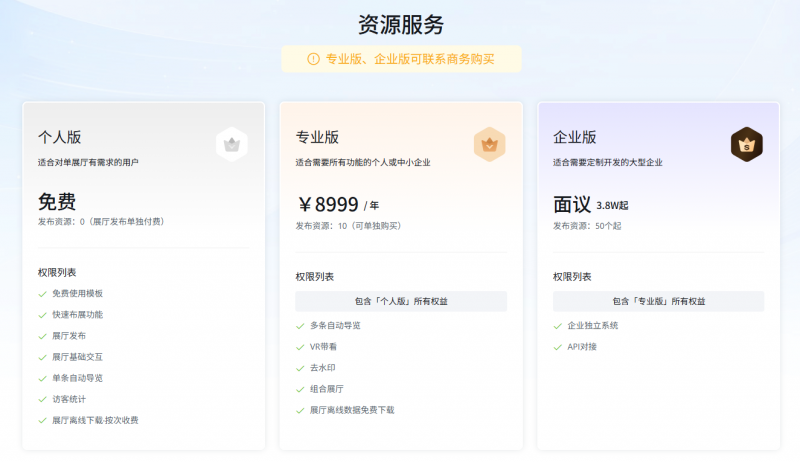Image resolution: width=800 pixels, height=462 pixels.
Task: Click the checkmark beside 免费使用模板
Action: click(x=42, y=294)
